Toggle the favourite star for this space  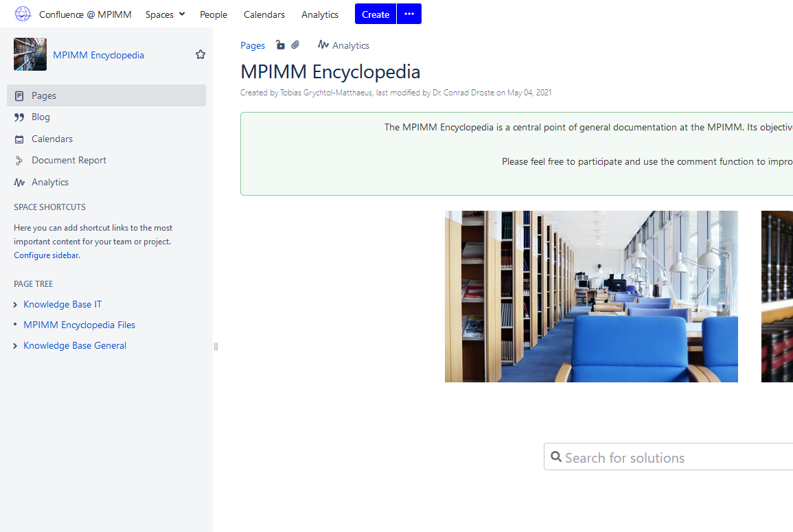[x=200, y=55]
